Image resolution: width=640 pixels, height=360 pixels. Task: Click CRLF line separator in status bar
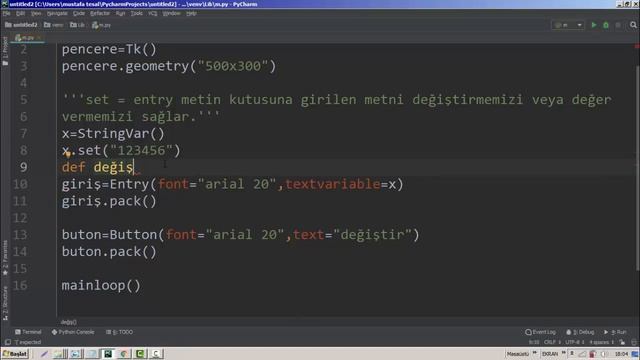point(551,342)
